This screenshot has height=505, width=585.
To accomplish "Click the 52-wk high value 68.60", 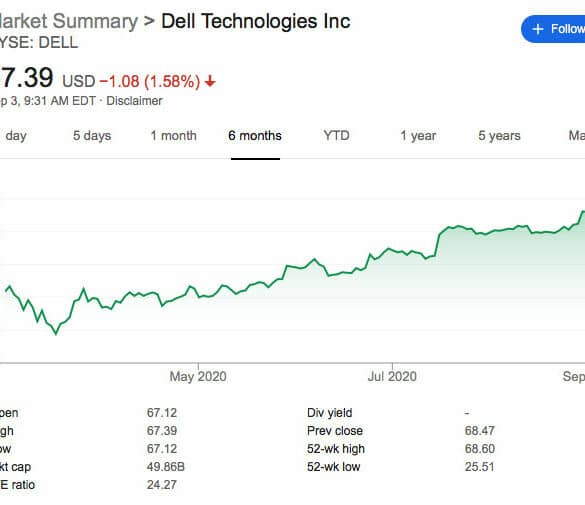I will 480,449.
